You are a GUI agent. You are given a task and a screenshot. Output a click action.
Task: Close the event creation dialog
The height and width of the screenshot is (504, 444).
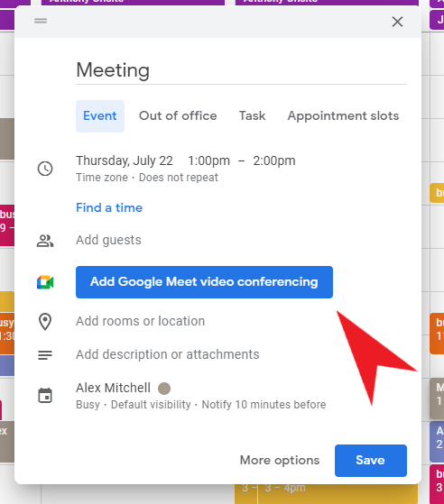tap(397, 22)
